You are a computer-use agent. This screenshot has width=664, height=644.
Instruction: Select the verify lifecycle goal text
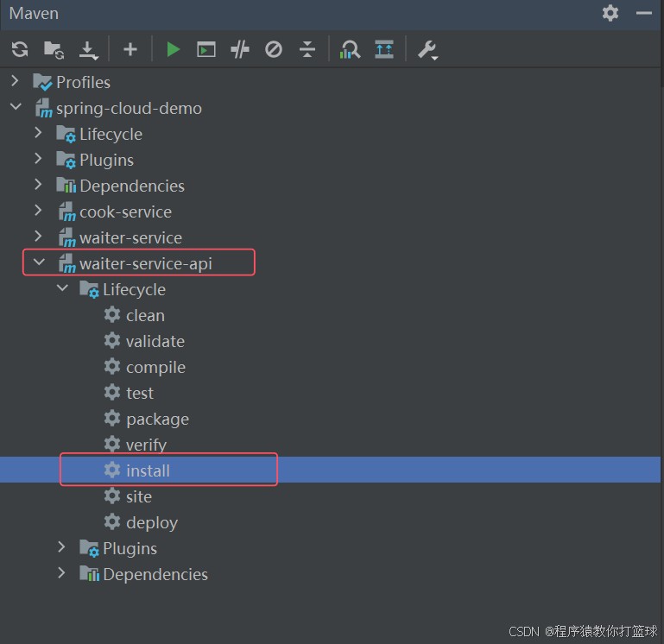point(147,445)
